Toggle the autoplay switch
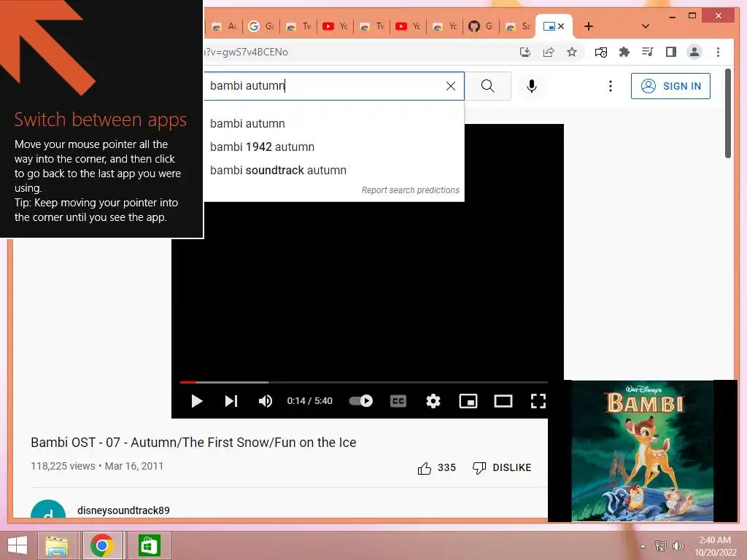 tap(360, 401)
